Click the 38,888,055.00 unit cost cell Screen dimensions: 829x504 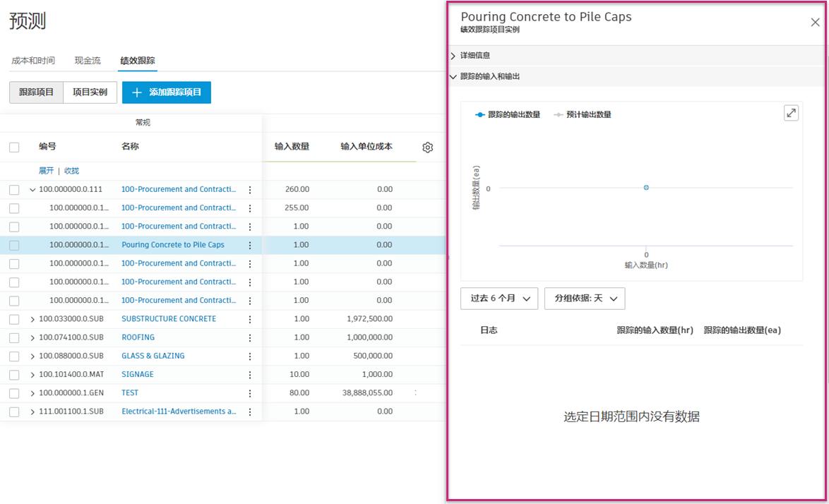coord(367,393)
